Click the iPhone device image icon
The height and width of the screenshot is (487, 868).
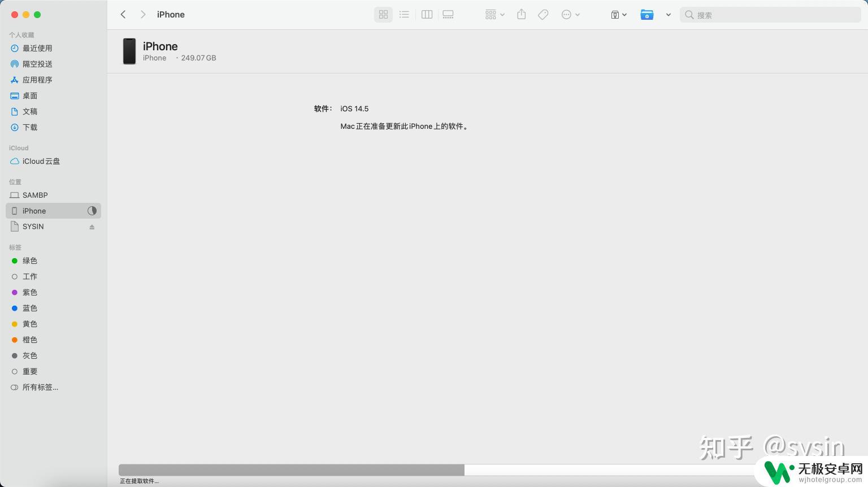pyautogui.click(x=129, y=51)
